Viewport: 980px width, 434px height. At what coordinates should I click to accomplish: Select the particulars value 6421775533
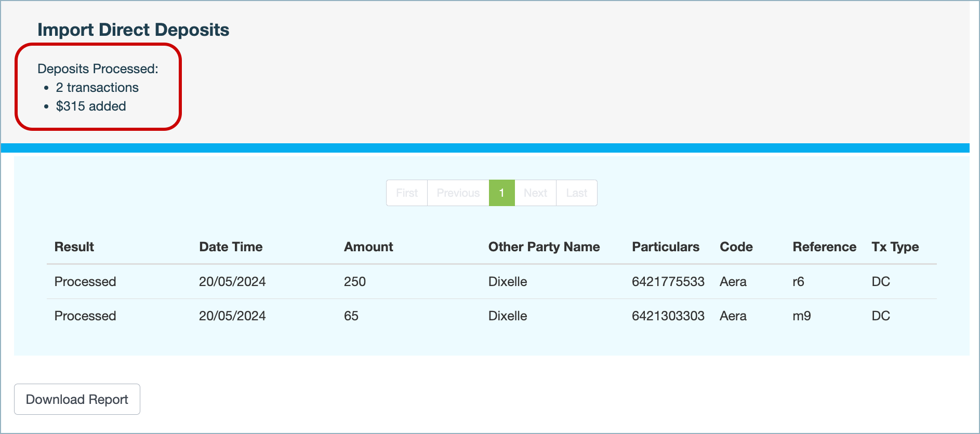pos(668,282)
